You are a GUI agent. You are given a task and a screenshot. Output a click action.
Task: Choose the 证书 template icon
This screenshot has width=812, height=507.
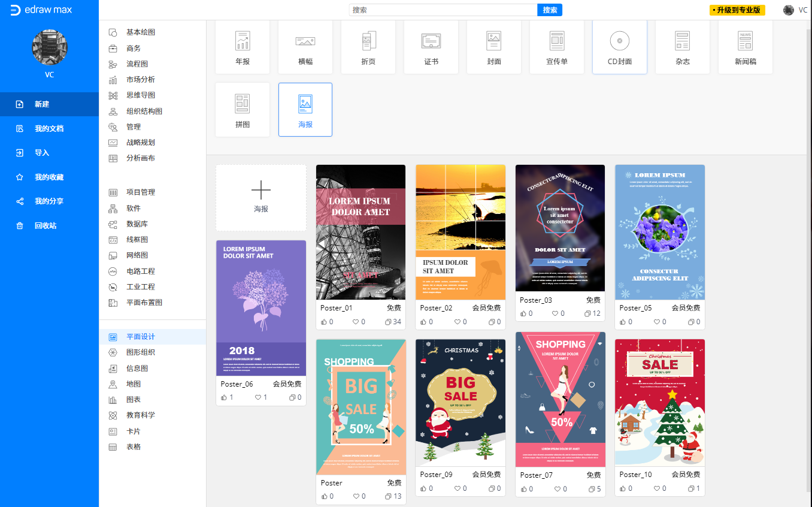pyautogui.click(x=431, y=41)
